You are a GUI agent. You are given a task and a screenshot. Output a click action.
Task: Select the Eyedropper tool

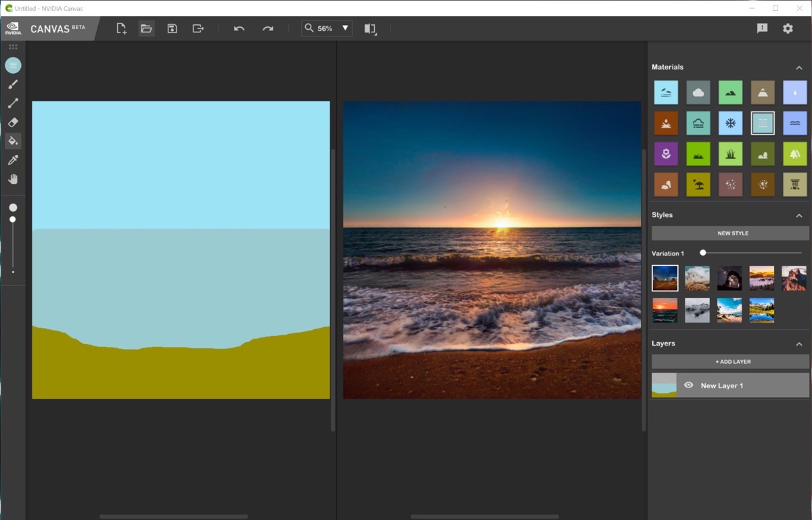[x=13, y=160]
